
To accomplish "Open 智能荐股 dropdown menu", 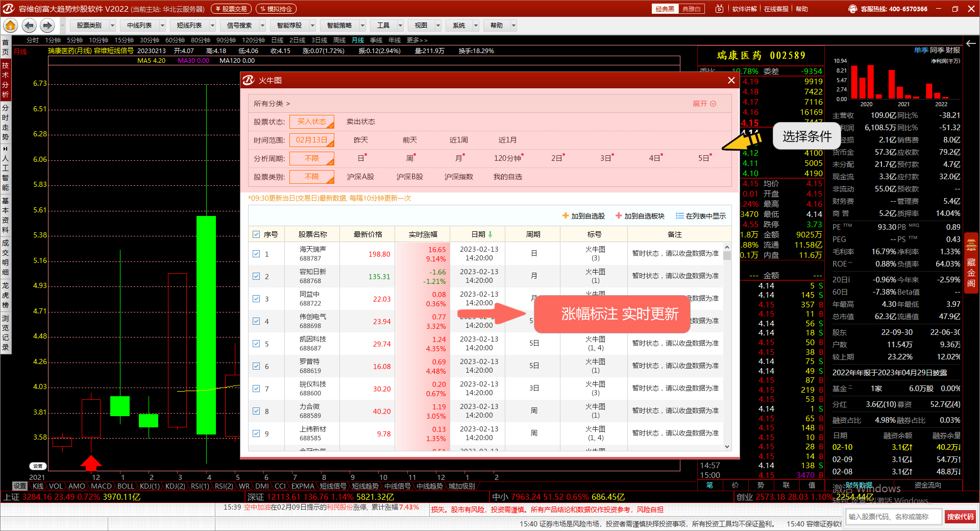I will (x=293, y=25).
